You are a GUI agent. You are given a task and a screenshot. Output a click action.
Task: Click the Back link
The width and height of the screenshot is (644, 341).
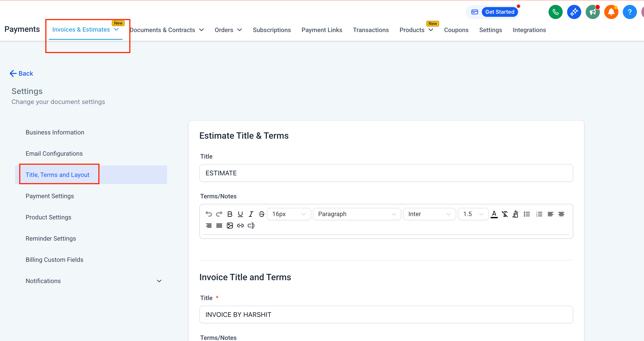tap(21, 73)
